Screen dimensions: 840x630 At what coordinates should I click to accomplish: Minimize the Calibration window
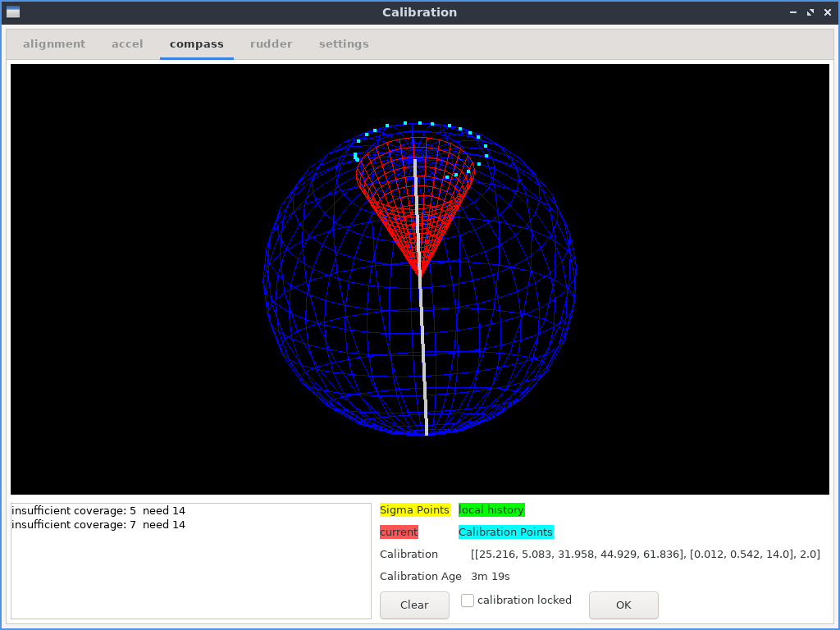pos(792,12)
